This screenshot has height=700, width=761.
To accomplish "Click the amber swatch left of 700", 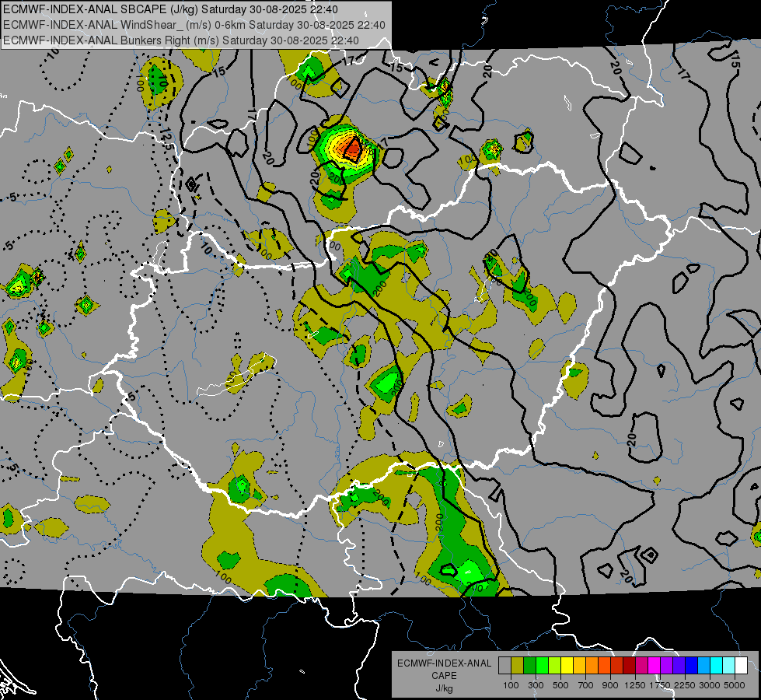I will pyautogui.click(x=579, y=665).
